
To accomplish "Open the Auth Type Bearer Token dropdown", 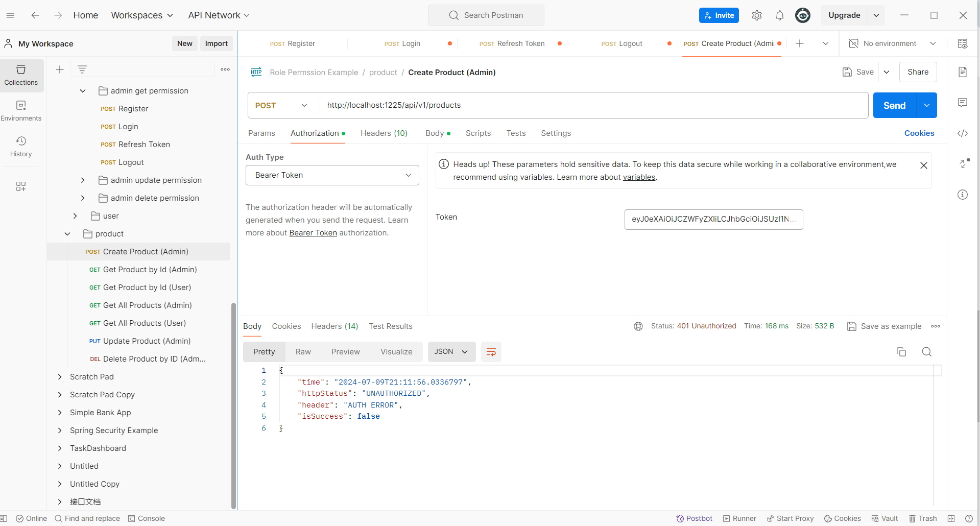I will (332, 175).
